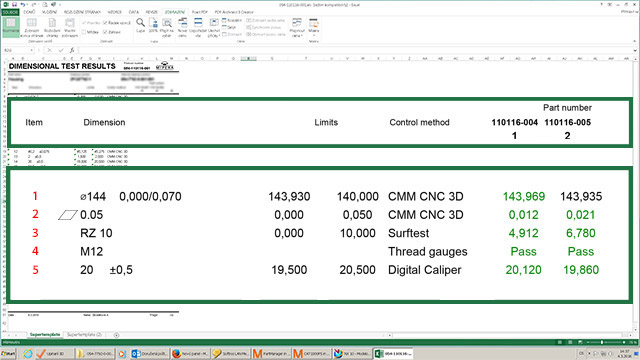This screenshot has width=640, height=360.
Task: Open Customize Quick Access Toolbar dropdown
Action: tap(60, 4)
